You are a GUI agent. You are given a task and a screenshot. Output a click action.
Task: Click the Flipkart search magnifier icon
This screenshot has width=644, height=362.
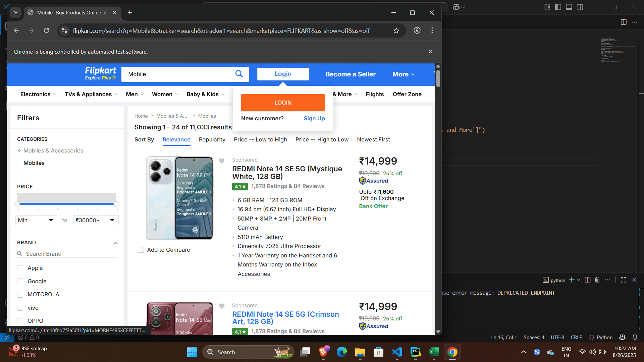239,74
